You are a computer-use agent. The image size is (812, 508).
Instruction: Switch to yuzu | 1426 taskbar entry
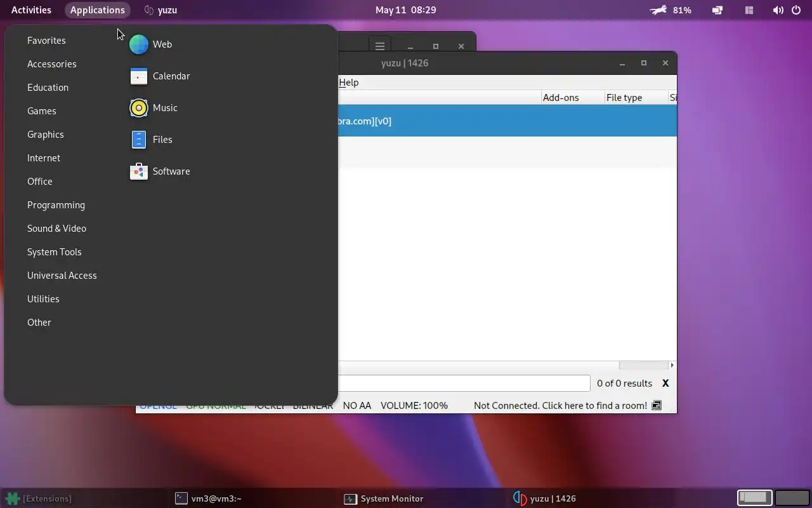[544, 498]
